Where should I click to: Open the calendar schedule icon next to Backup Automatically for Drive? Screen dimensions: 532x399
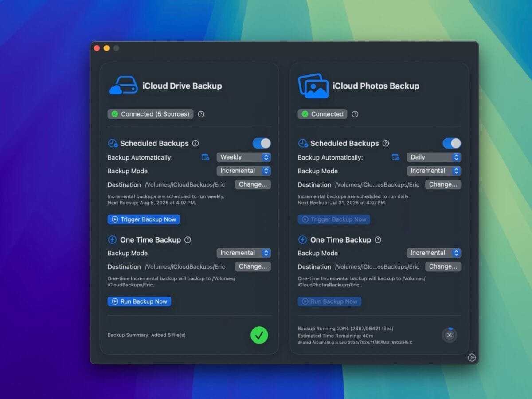tap(205, 157)
